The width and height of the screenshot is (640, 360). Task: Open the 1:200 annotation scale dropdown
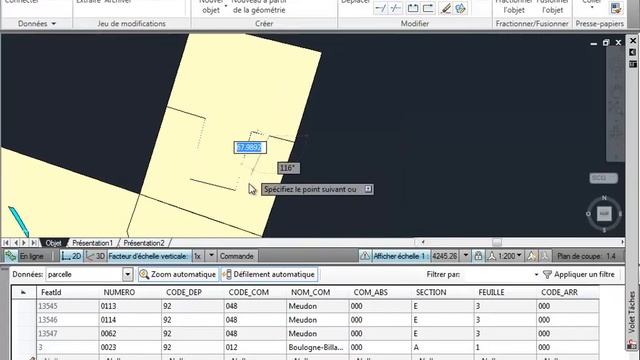coord(519,256)
